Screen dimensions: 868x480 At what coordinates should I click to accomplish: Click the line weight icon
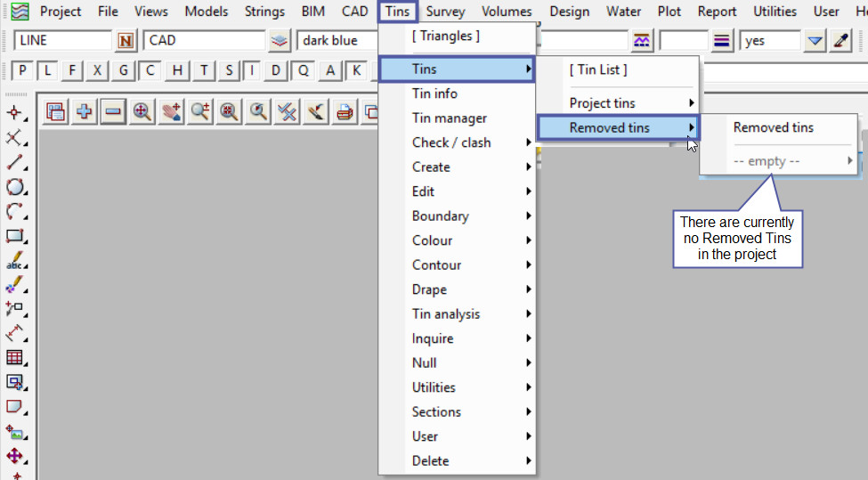click(722, 41)
